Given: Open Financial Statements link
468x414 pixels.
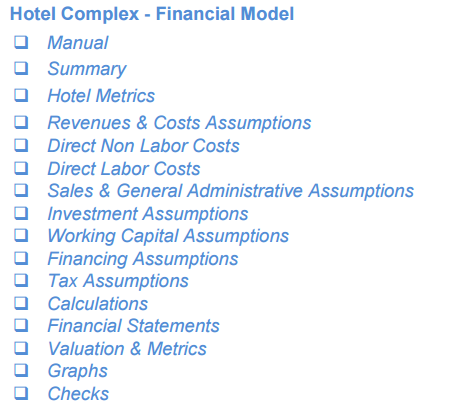Looking at the screenshot, I should pos(133,326).
